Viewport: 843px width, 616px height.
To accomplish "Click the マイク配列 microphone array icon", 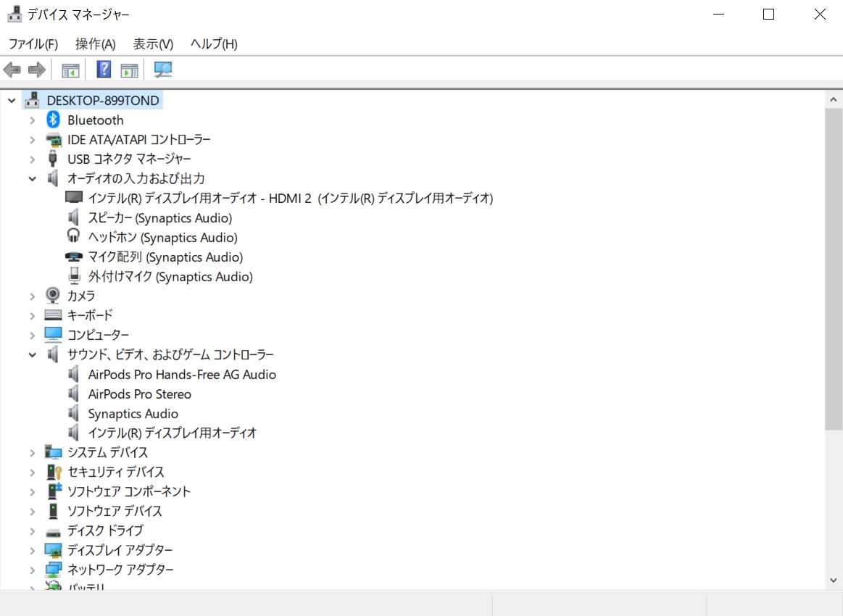I will click(x=74, y=257).
